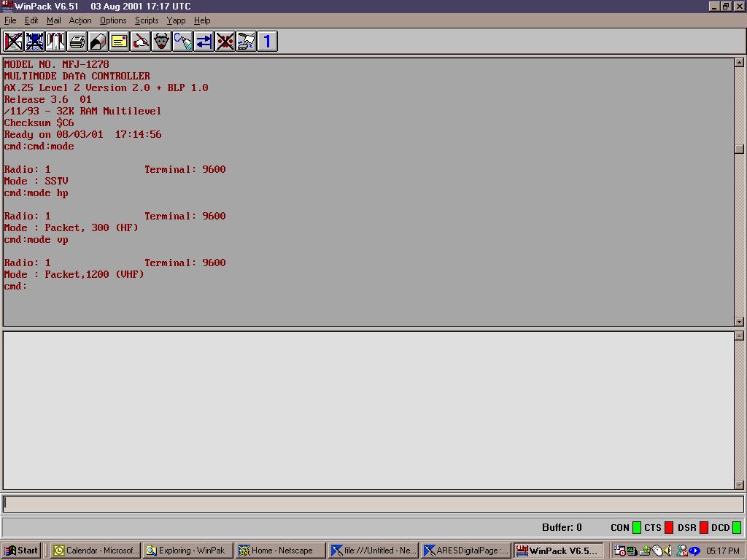This screenshot has width=747, height=560.
Task: Click the crossed-out red bug icon
Action: click(x=225, y=42)
